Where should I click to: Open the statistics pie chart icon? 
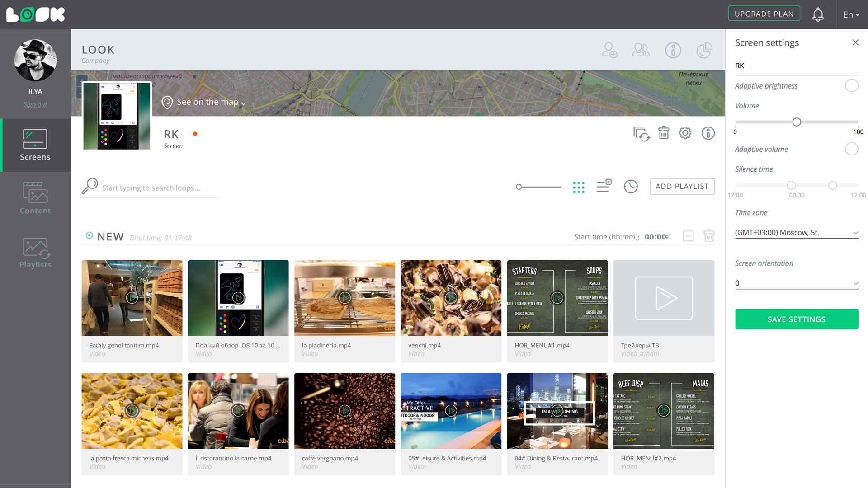(x=704, y=50)
